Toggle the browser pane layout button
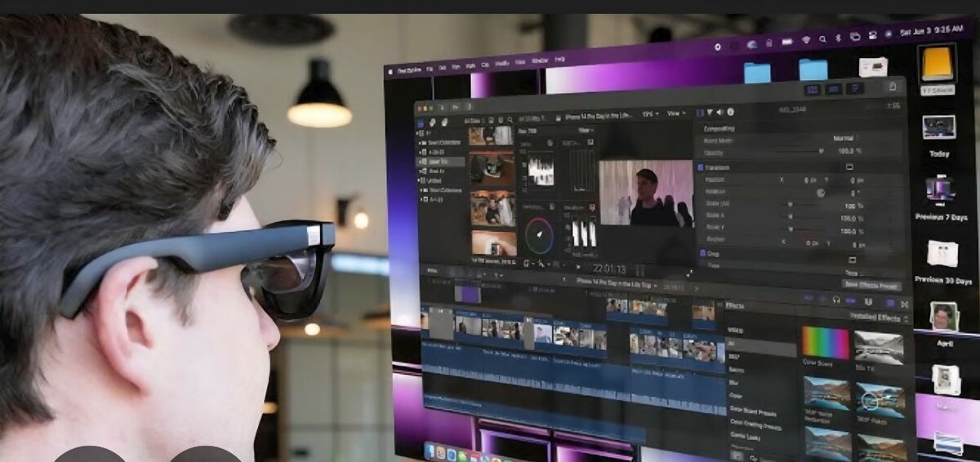980x462 pixels. pyautogui.click(x=813, y=89)
